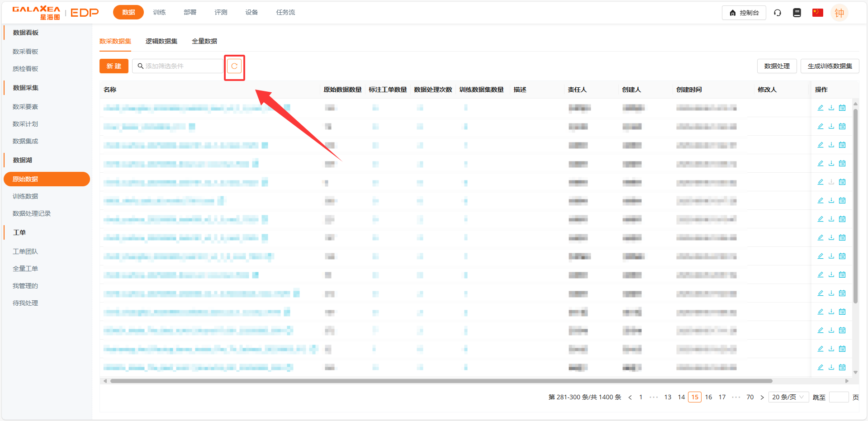
Task: Go to page 16 in pagination
Action: (708, 397)
